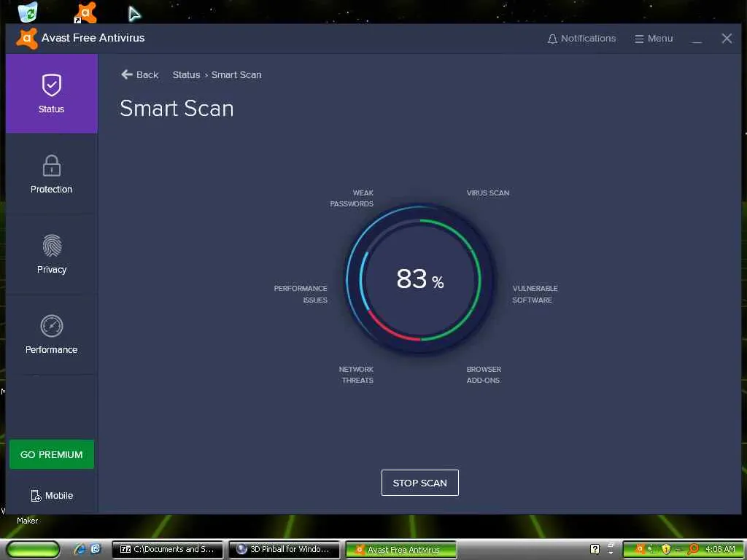Close the Avast Free Antivirus window
This screenshot has width=747, height=560.
(727, 39)
